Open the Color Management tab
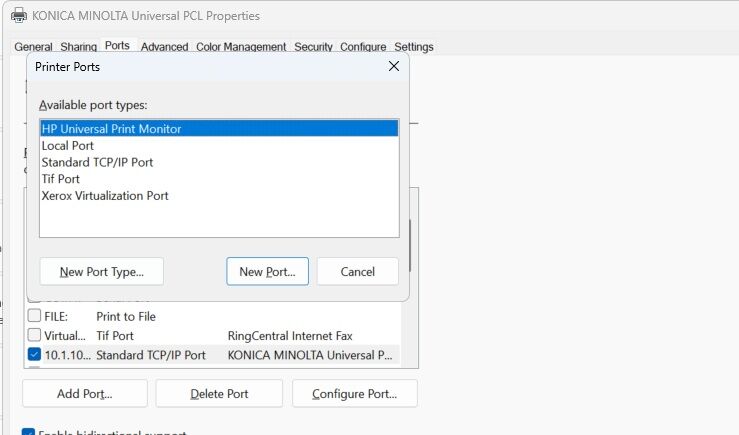Viewport: 739px width, 435px height. coord(242,47)
